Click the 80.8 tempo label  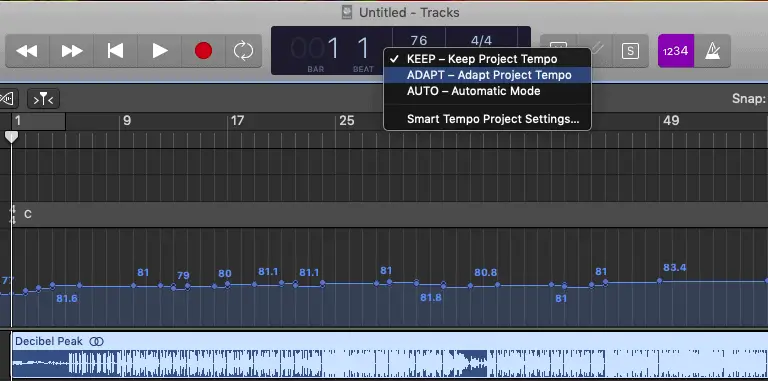tap(485, 272)
